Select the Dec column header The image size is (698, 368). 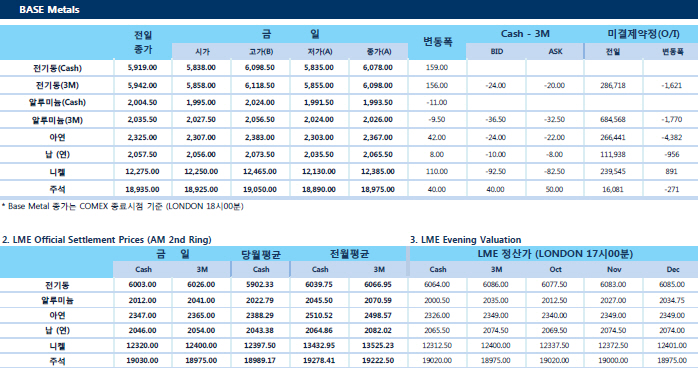[673, 269]
